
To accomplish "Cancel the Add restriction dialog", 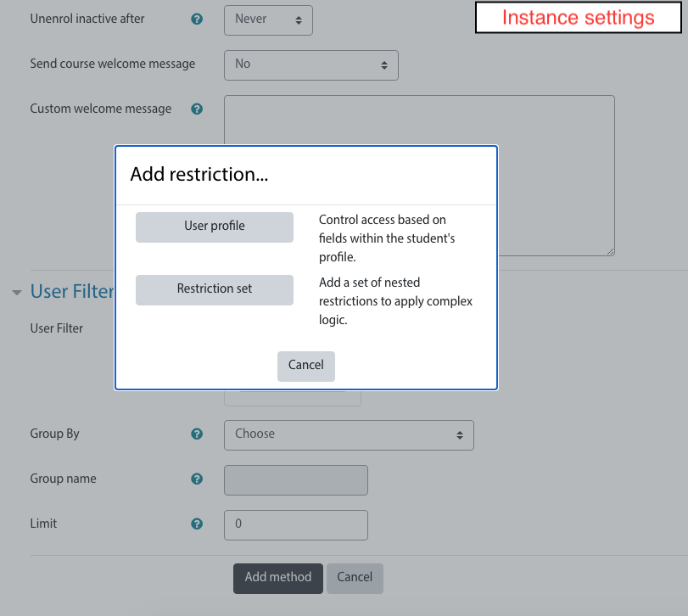I will [306, 367].
